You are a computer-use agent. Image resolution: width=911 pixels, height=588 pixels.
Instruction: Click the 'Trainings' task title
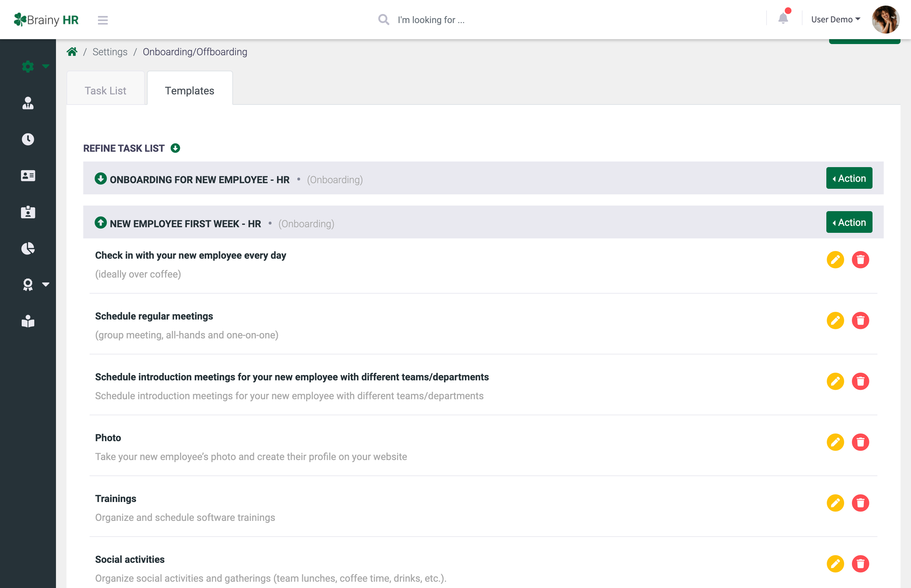pyautogui.click(x=115, y=498)
